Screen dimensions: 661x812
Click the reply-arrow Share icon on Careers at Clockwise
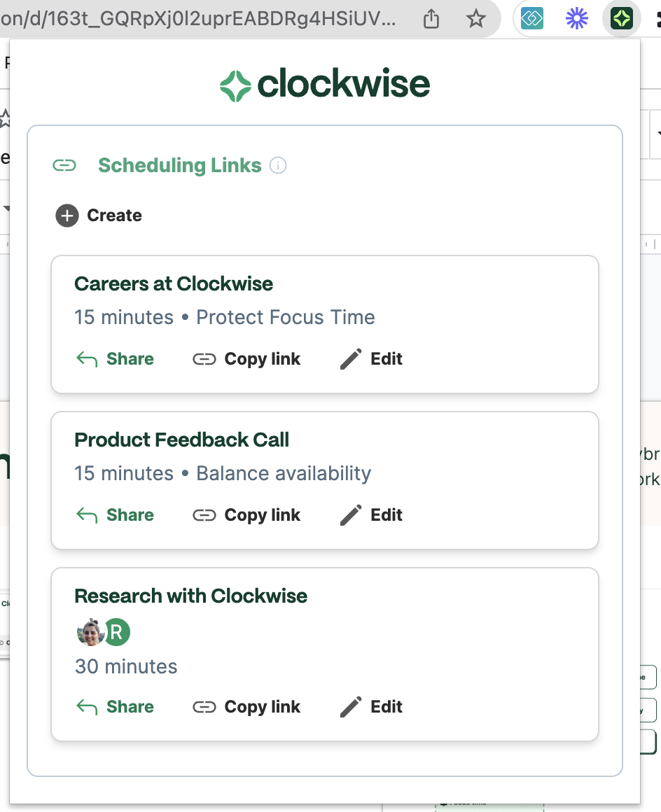pyautogui.click(x=85, y=358)
